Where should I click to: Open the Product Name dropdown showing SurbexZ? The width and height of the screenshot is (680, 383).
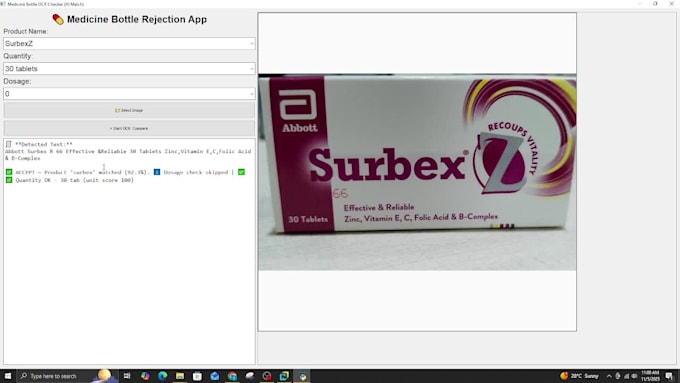pyautogui.click(x=129, y=43)
